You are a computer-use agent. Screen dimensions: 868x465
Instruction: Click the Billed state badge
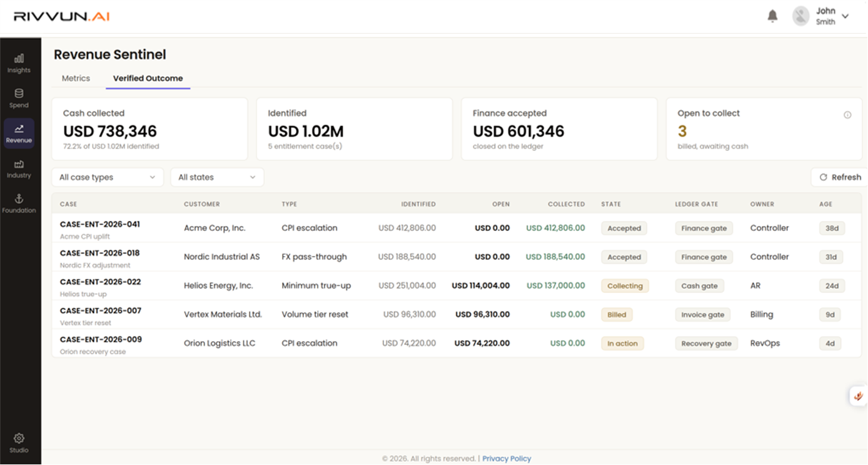617,315
